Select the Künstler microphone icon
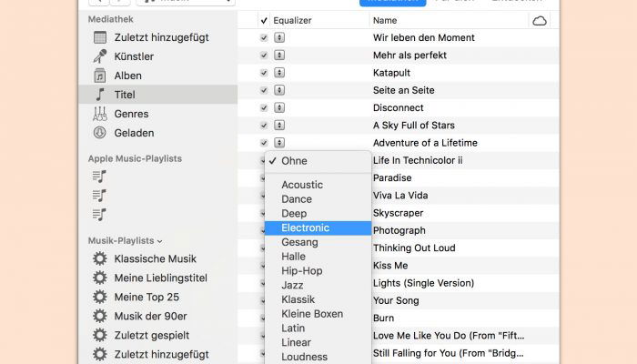This screenshot has height=364, width=637. tap(100, 56)
